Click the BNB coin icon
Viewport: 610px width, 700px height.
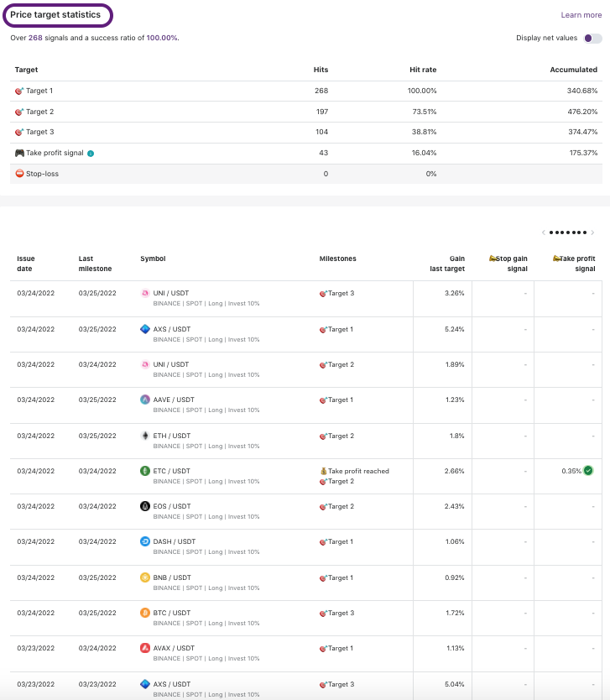coord(145,577)
